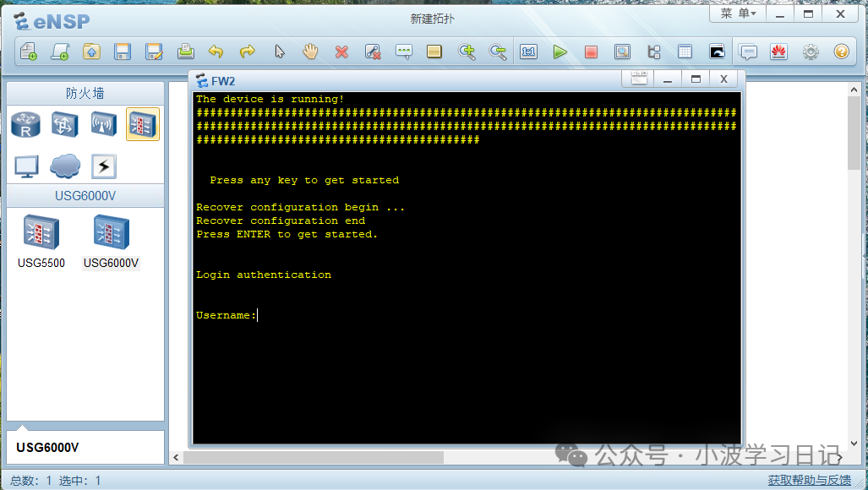Click the red X delete tool

coord(341,52)
